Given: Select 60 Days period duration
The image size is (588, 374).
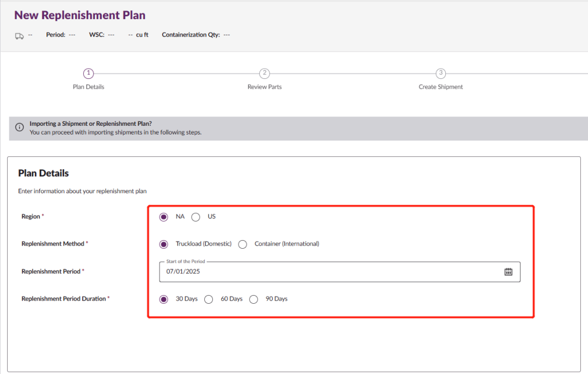Looking at the screenshot, I should [209, 299].
